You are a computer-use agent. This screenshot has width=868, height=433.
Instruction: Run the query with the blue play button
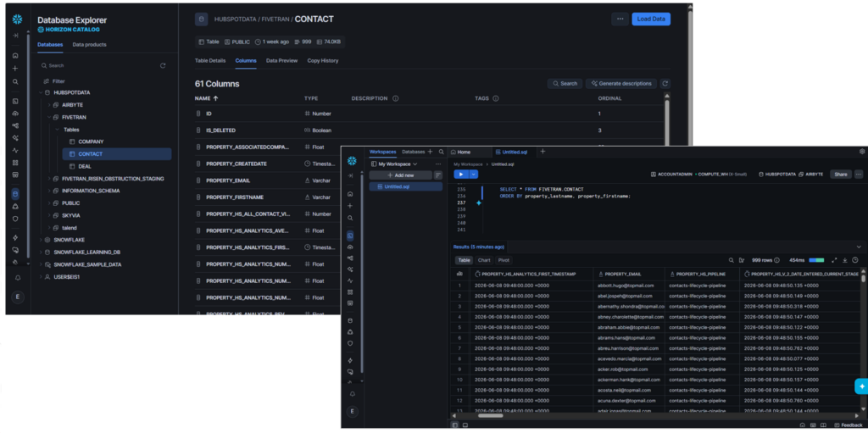[461, 174]
